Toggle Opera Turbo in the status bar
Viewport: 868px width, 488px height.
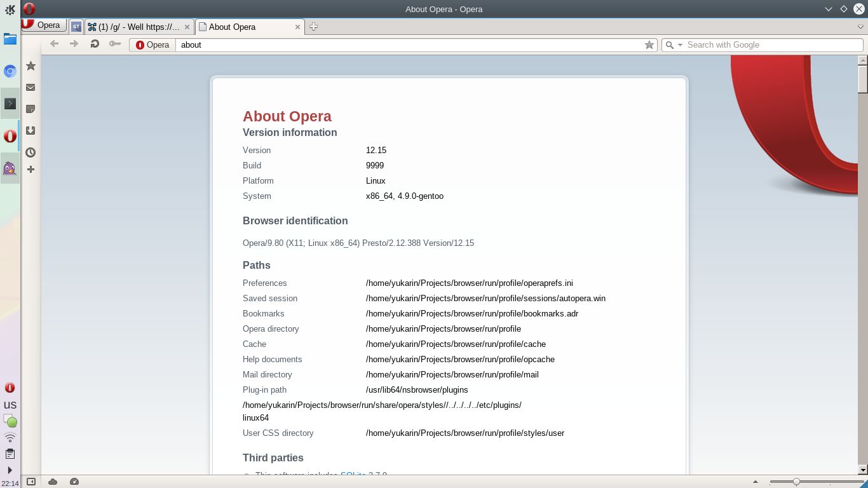pos(74,482)
